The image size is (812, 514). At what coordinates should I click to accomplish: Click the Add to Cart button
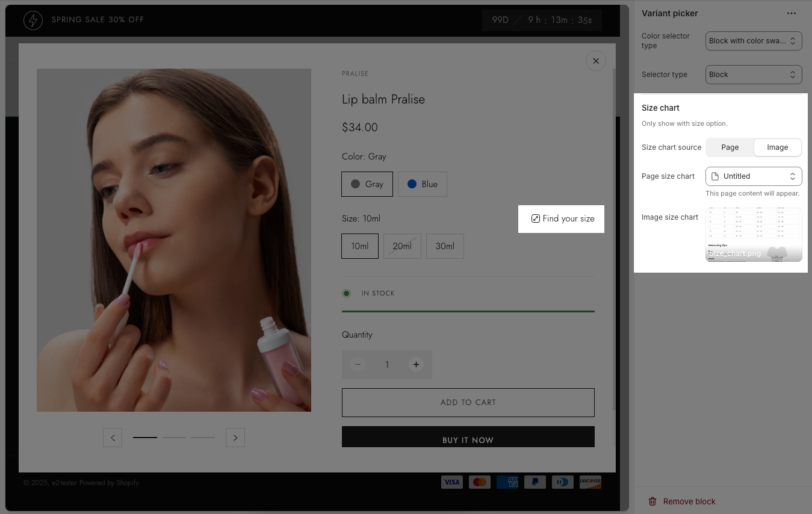tap(468, 403)
